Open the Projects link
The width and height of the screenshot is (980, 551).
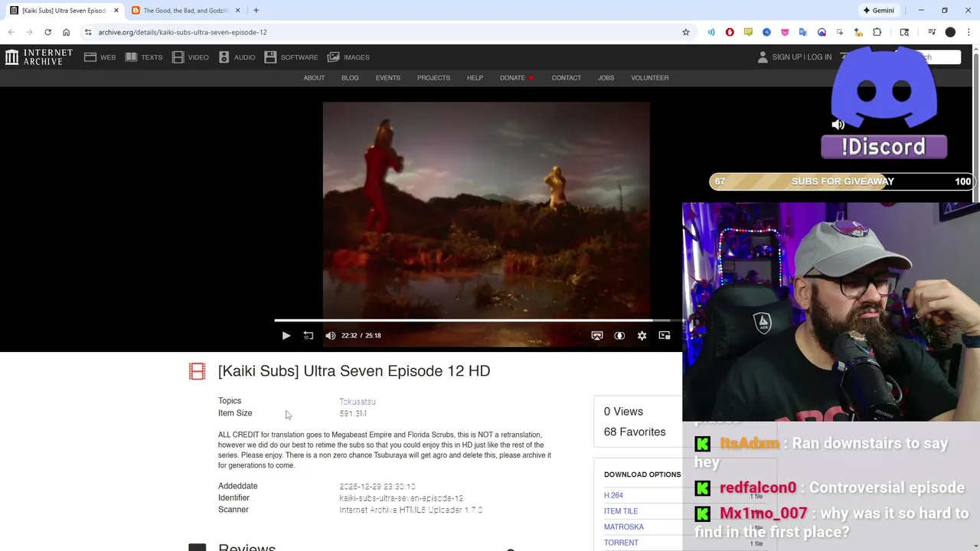(x=433, y=78)
